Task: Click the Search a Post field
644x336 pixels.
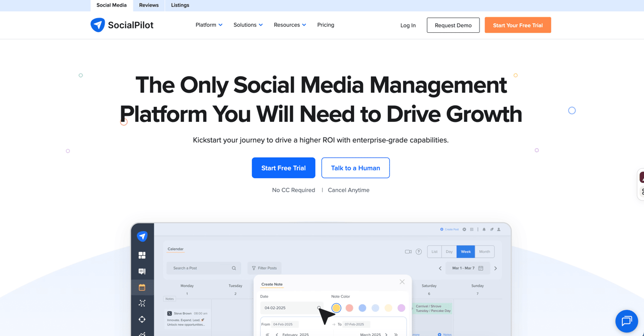Action: 204,268
